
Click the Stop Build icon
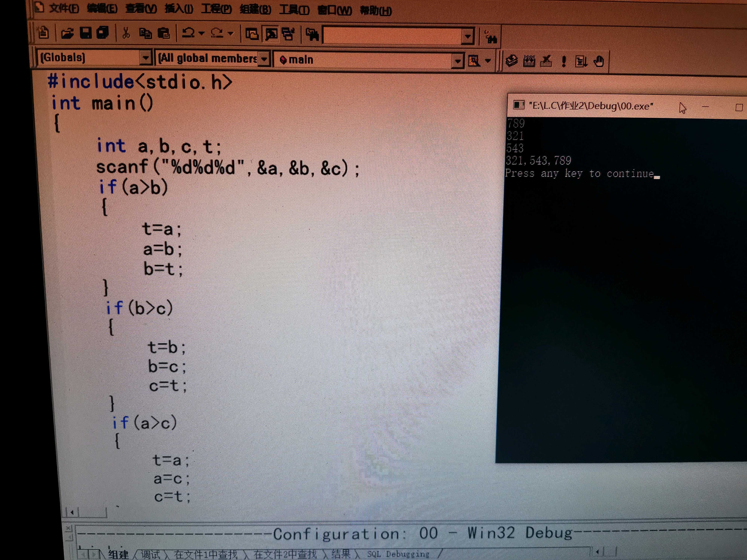click(x=546, y=61)
